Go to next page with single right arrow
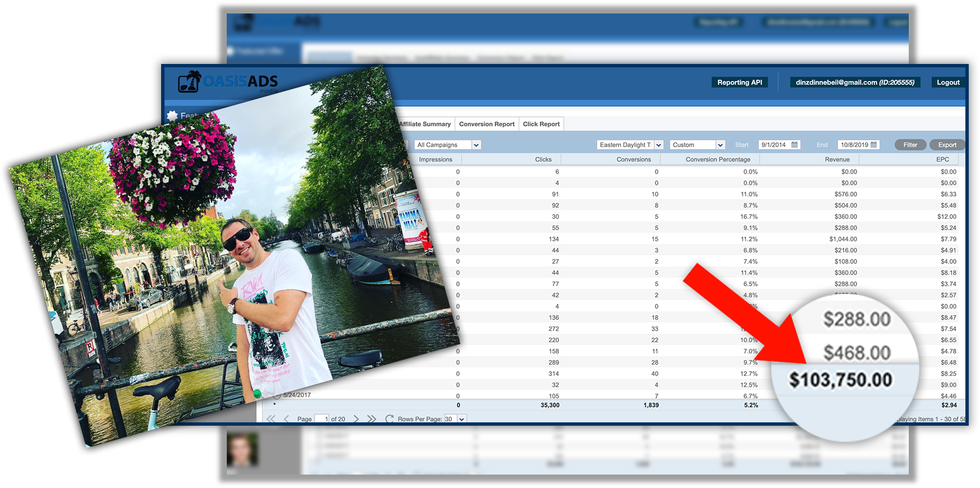Viewport: 980px width, 488px height. pyautogui.click(x=356, y=419)
